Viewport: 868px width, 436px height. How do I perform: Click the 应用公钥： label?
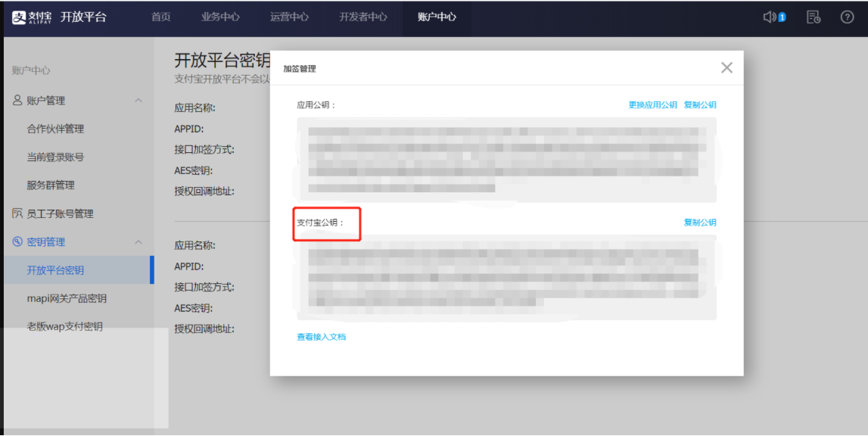click(x=316, y=104)
